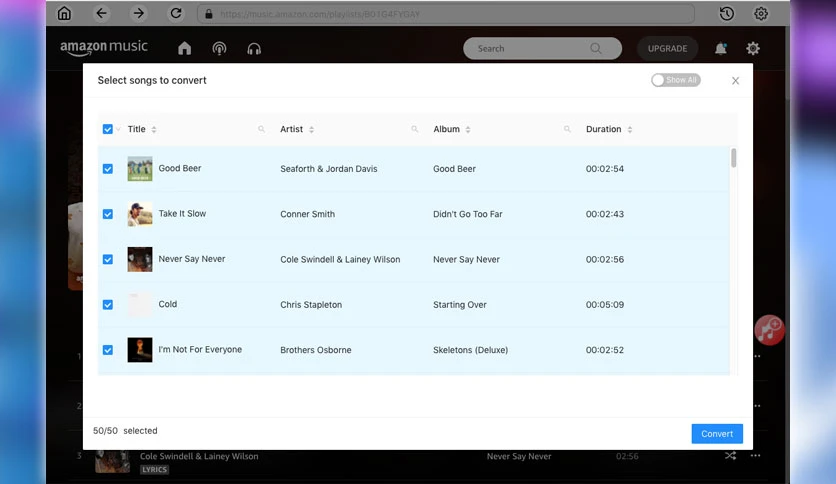Click the browser home icon
The height and width of the screenshot is (484, 836).
(x=64, y=13)
